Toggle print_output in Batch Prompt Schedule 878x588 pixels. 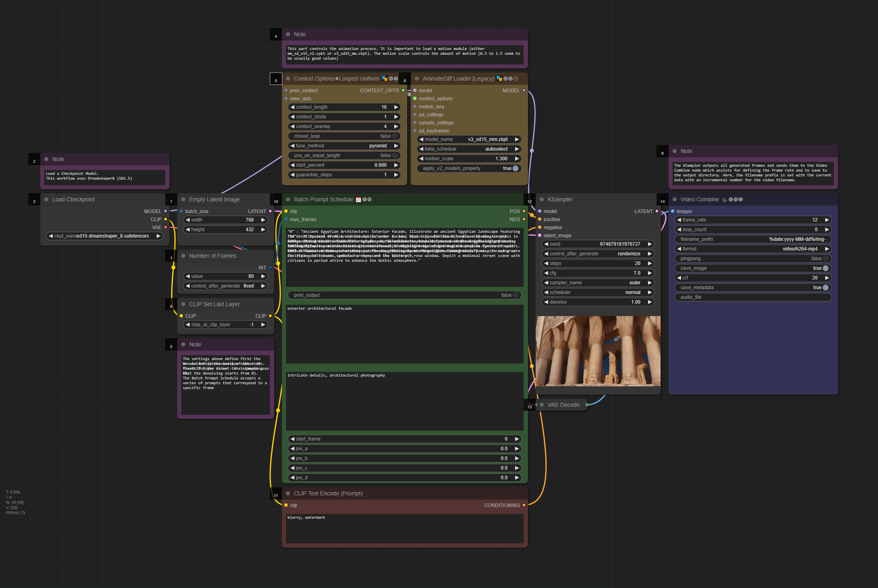tap(405, 295)
